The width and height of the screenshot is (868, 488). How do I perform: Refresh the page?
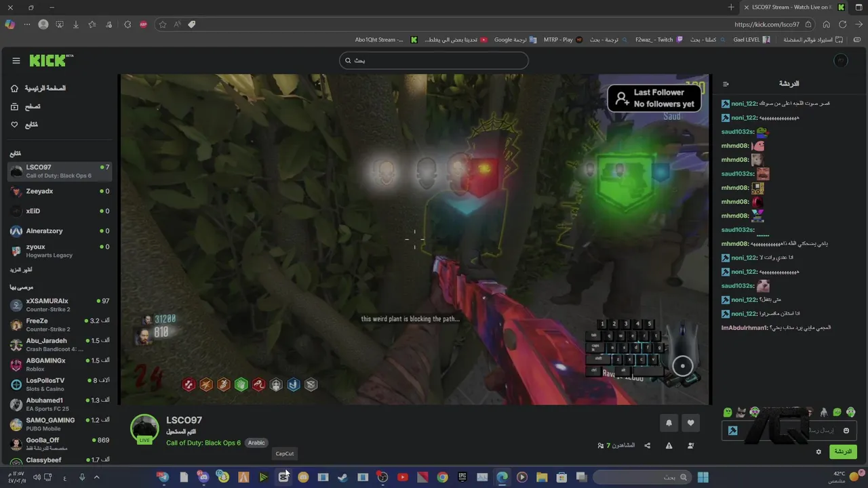point(843,24)
